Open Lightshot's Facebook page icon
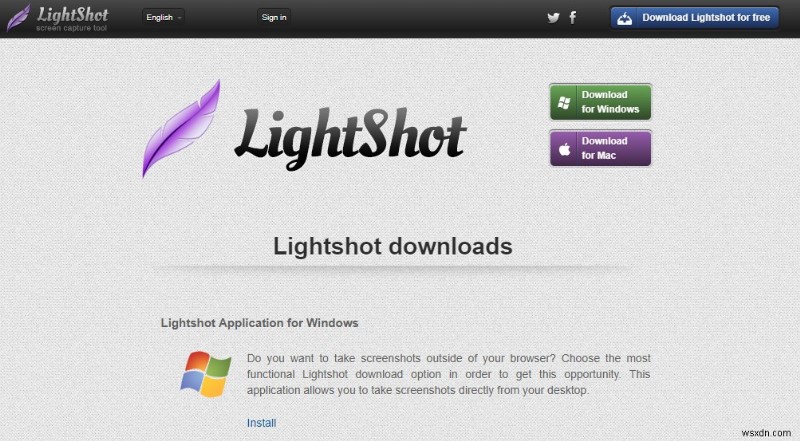800x441 pixels. [x=573, y=18]
